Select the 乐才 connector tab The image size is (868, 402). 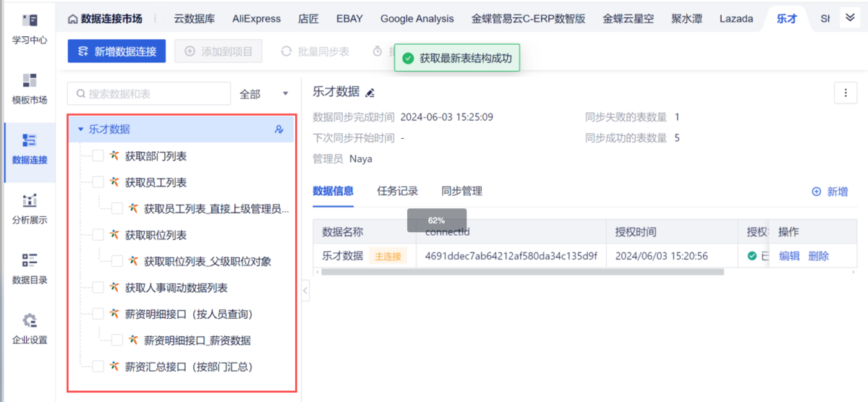click(x=787, y=19)
